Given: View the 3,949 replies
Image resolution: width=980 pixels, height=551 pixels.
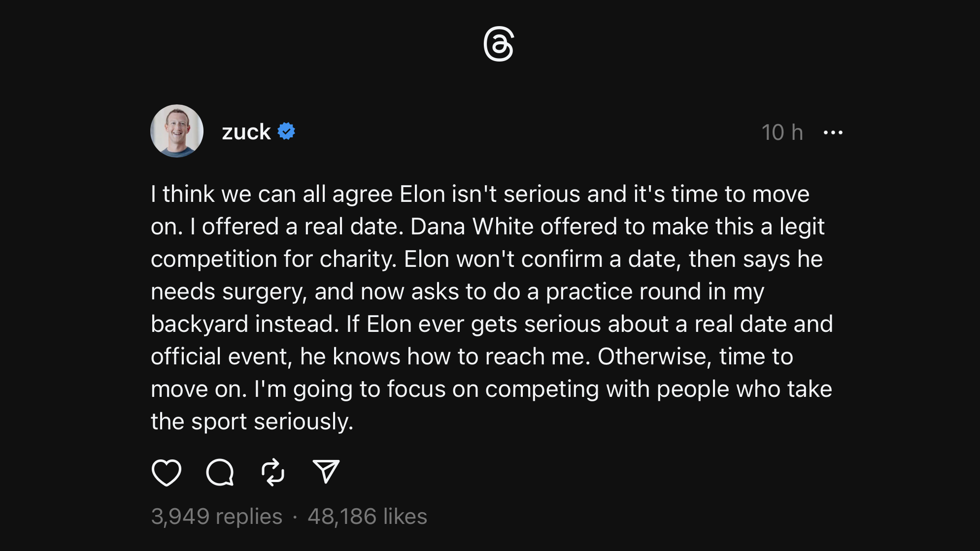Looking at the screenshot, I should [216, 517].
